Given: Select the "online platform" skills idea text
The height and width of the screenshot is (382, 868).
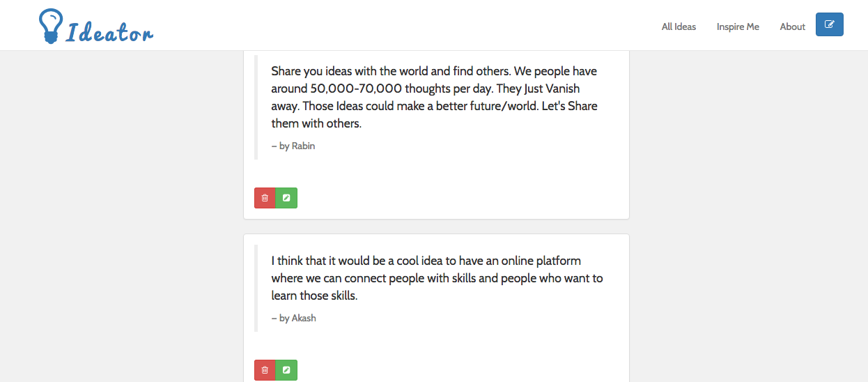Looking at the screenshot, I should 437,278.
